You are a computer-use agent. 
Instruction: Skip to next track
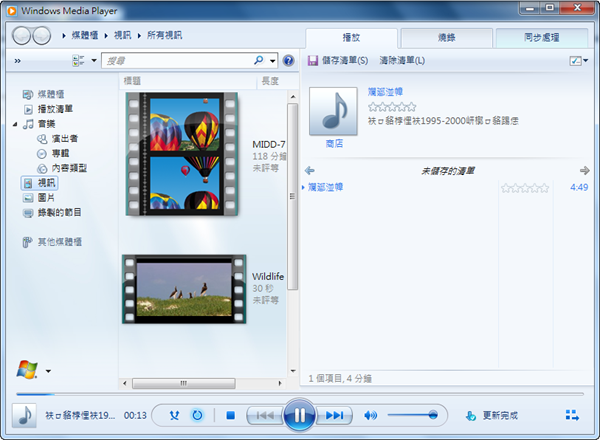pyautogui.click(x=334, y=415)
